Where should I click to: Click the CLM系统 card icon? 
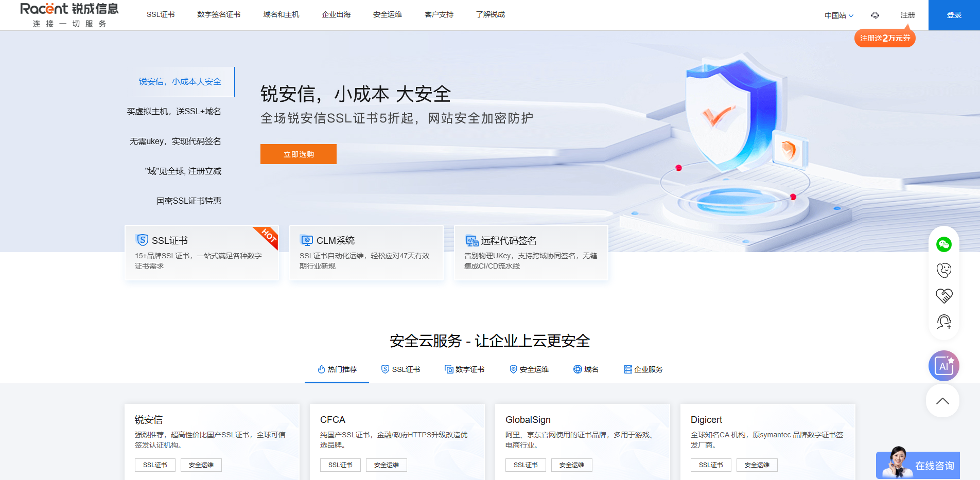point(307,240)
